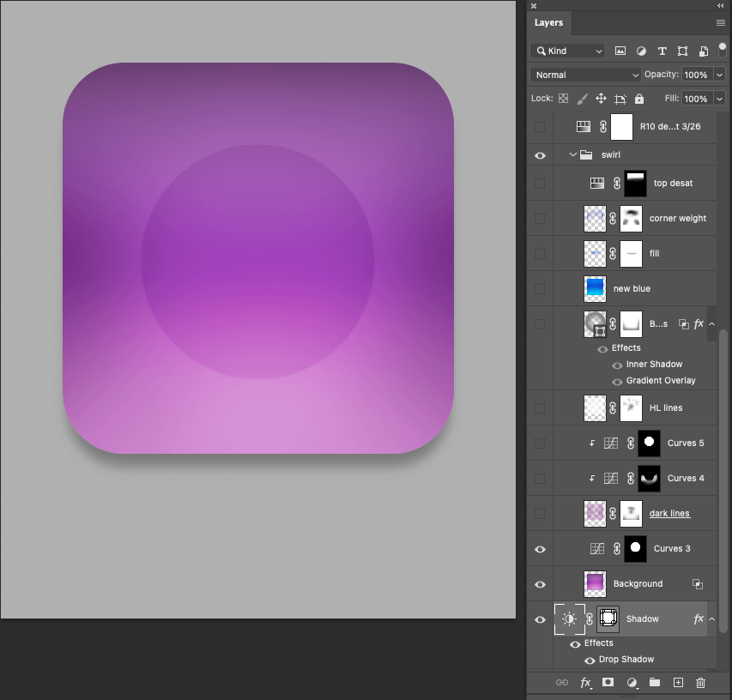732x700 pixels.
Task: Click the new blue layer thumbnail
Action: pyautogui.click(x=595, y=289)
